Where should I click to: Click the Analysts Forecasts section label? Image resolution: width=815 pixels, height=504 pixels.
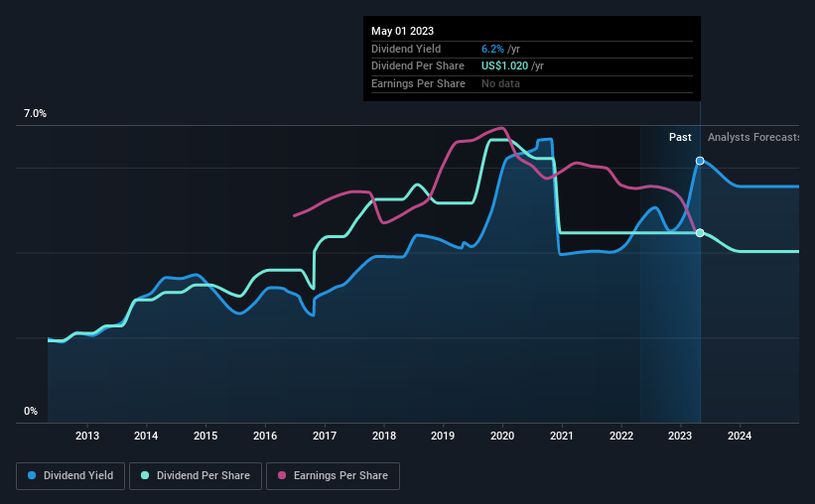click(752, 137)
